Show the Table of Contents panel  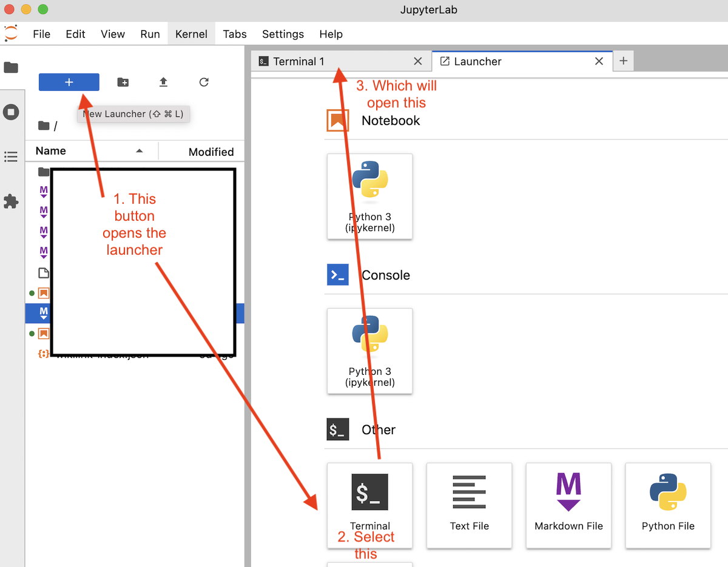[11, 157]
